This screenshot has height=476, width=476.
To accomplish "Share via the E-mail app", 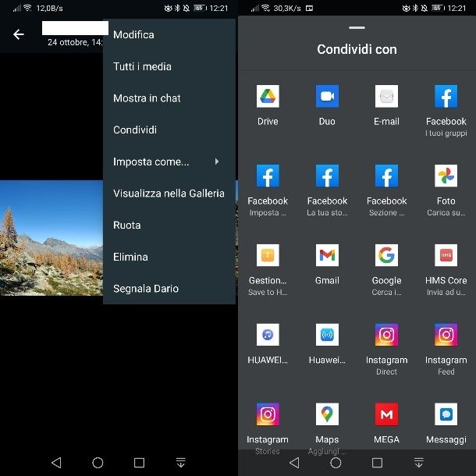I will point(386,96).
